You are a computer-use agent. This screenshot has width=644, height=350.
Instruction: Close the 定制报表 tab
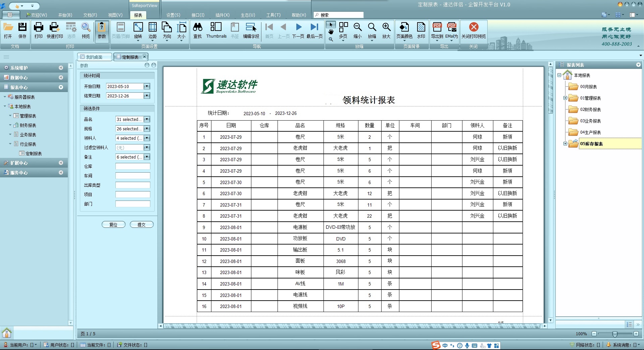coord(144,56)
